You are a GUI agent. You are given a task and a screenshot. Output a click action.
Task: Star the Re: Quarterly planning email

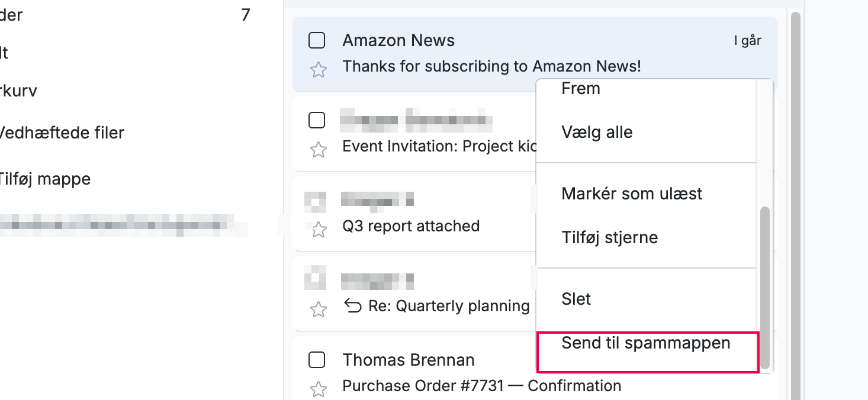[319, 309]
